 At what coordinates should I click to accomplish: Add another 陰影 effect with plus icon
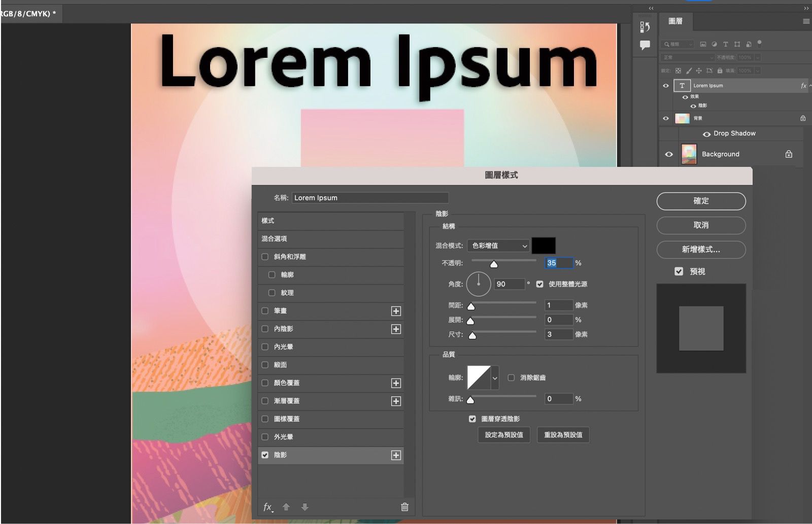396,455
